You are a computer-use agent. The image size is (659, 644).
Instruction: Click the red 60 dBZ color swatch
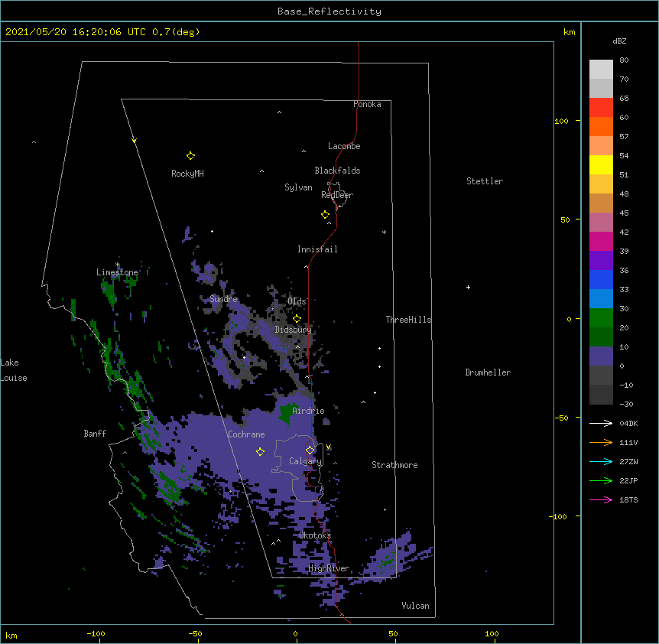[x=601, y=107]
